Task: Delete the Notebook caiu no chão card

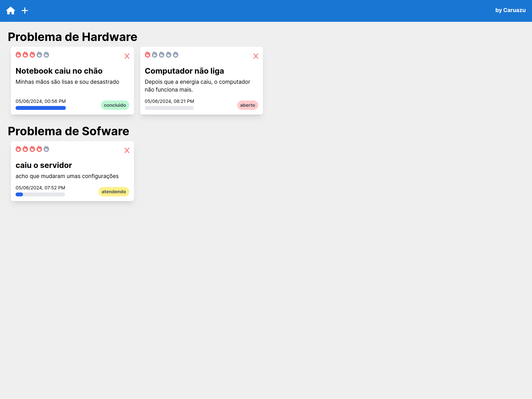Action: tap(127, 56)
